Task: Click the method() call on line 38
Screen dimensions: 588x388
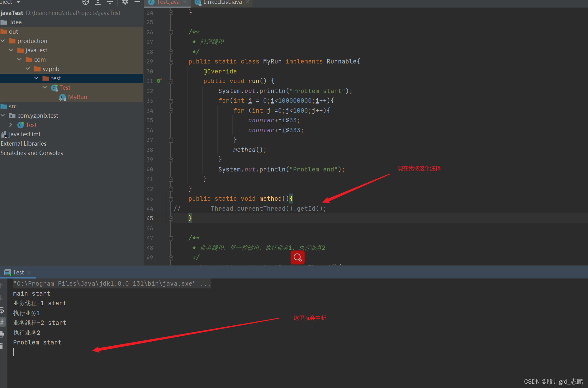Action: point(250,150)
